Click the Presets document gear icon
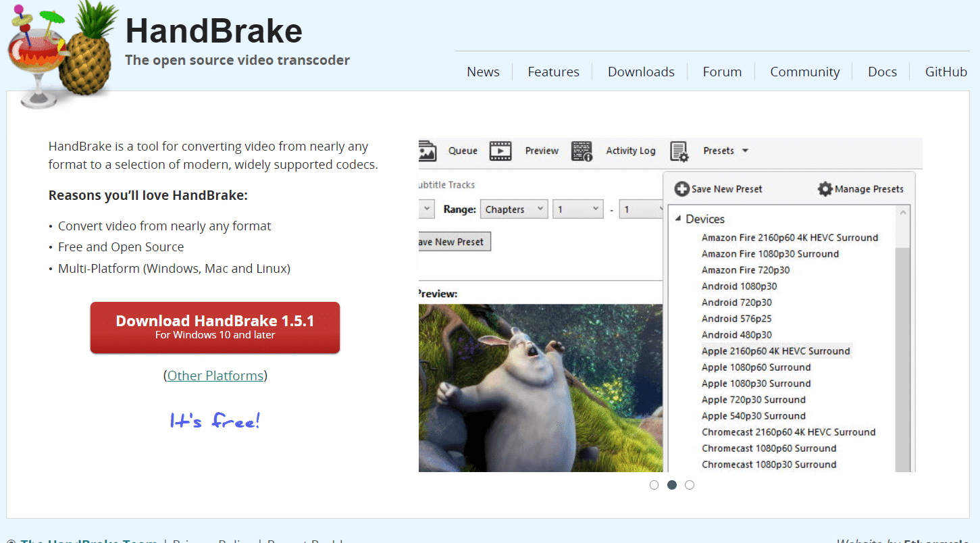This screenshot has height=543, width=980. (679, 151)
